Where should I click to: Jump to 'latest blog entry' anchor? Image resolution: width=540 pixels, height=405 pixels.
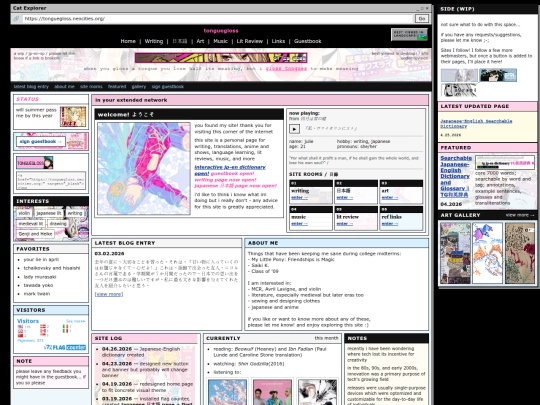[31, 86]
